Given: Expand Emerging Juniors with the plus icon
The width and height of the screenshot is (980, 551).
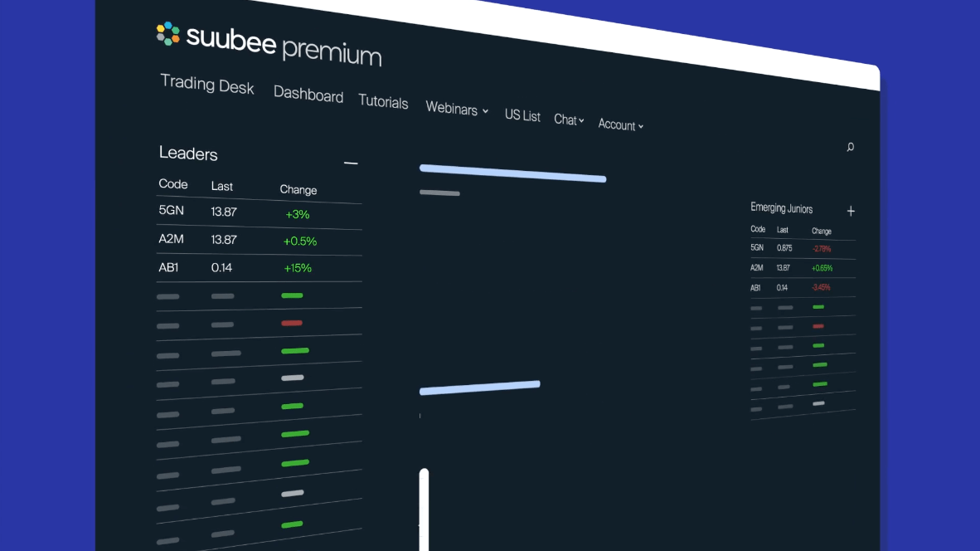Looking at the screenshot, I should pos(851,211).
